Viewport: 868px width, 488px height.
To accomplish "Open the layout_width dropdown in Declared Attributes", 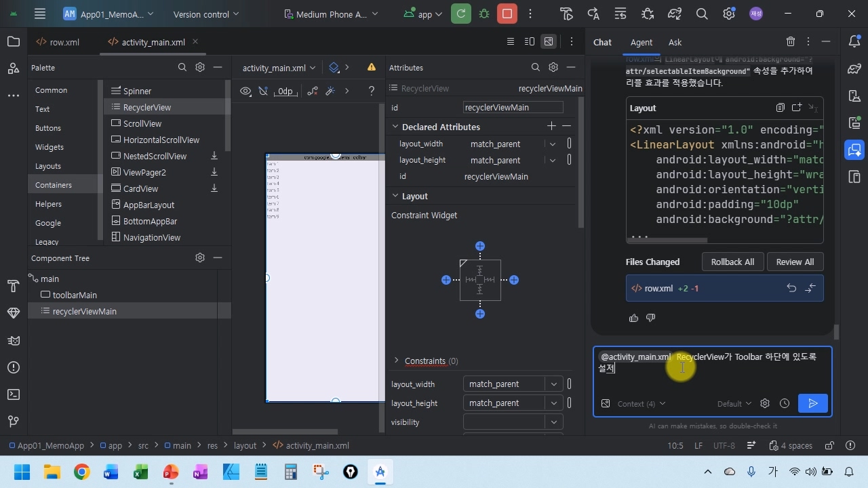I will [x=553, y=144].
